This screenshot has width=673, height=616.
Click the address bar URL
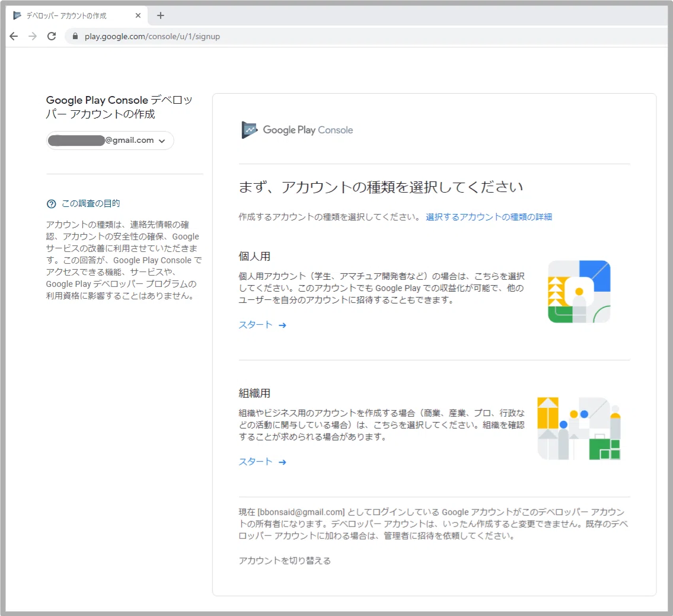click(152, 37)
